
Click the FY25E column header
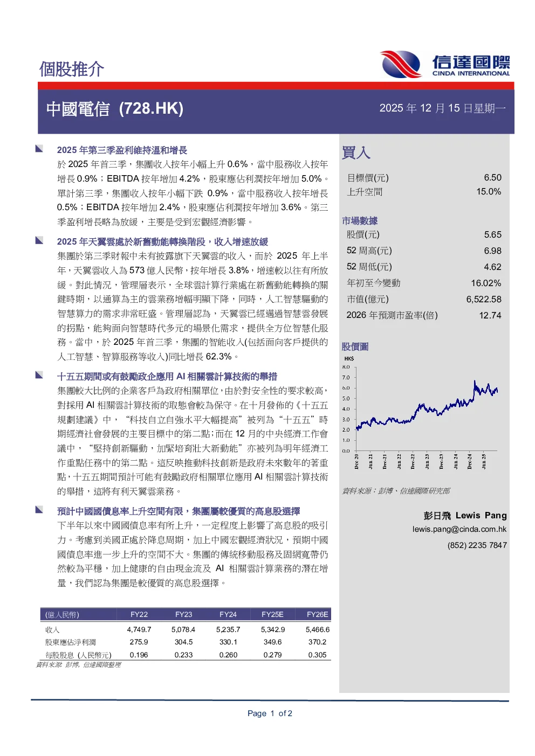(x=273, y=614)
